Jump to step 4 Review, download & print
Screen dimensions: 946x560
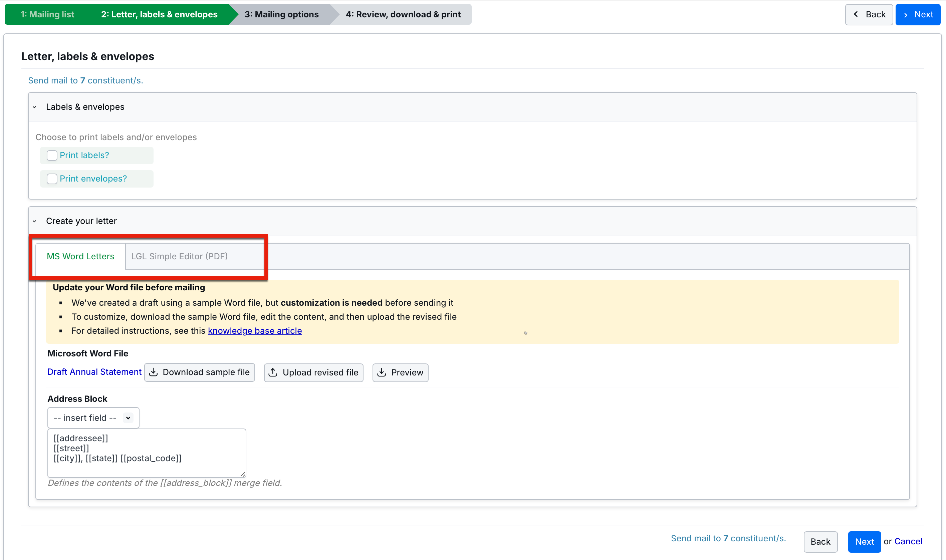403,14
